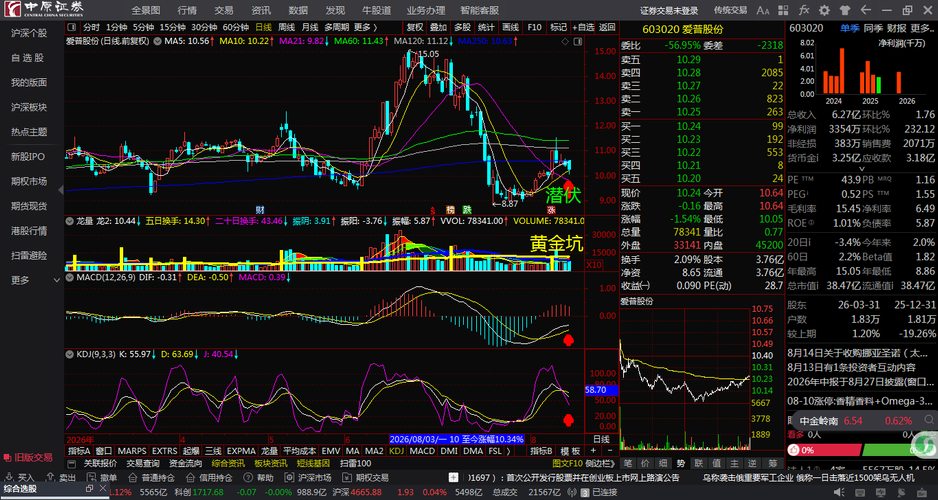Toggle the 叠加 overlay button
Viewport: 938px width, 500px height.
tap(438, 27)
